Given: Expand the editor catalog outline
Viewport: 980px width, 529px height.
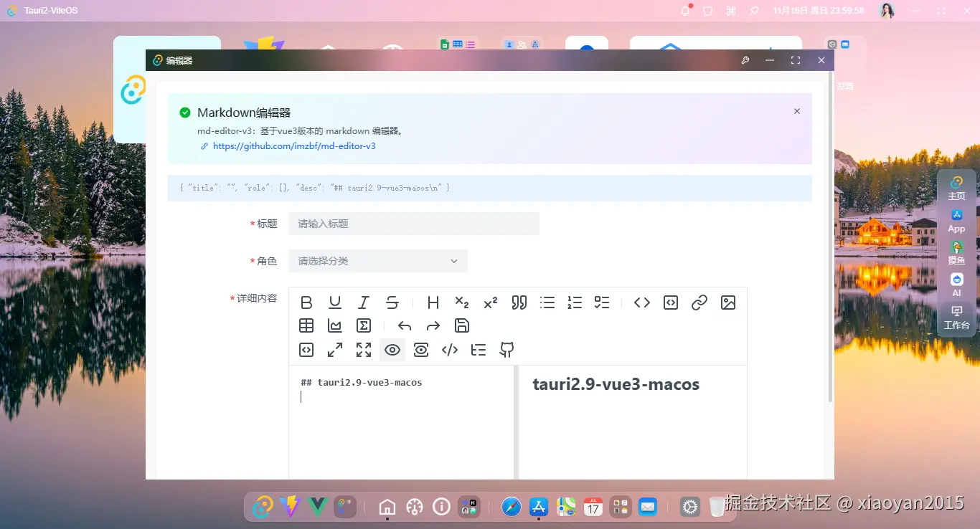Looking at the screenshot, I should (478, 350).
